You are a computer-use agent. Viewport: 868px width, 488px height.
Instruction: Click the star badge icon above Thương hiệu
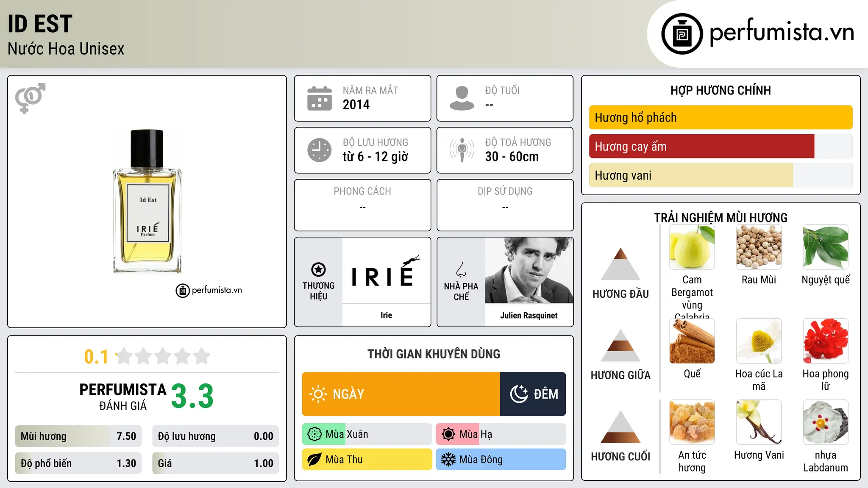click(319, 269)
